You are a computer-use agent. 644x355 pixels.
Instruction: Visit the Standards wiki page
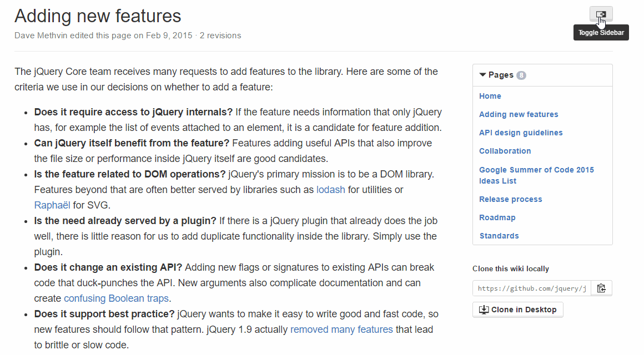499,236
